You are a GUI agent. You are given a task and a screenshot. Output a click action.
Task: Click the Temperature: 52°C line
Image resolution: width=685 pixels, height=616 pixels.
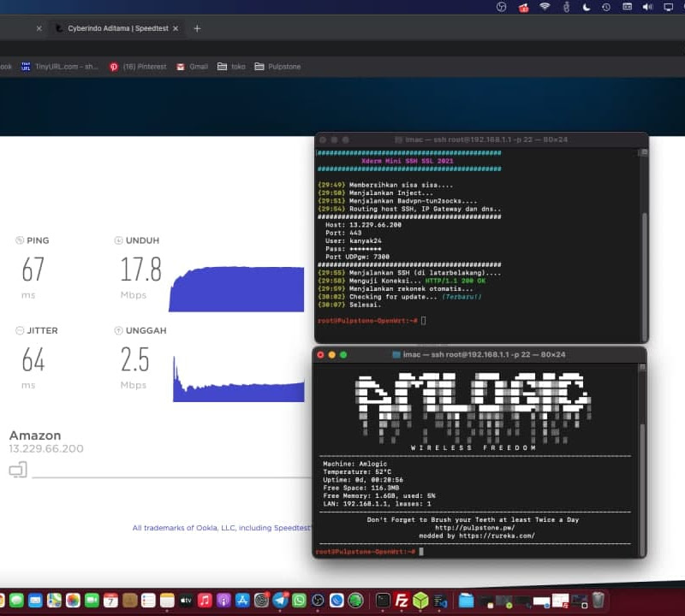click(357, 472)
